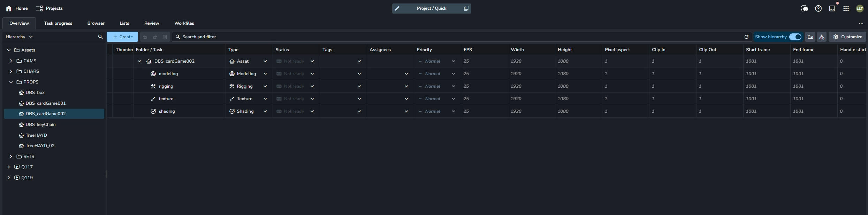The image size is (868, 215).
Task: Open the inbox notifications icon
Action: click(x=832, y=8)
